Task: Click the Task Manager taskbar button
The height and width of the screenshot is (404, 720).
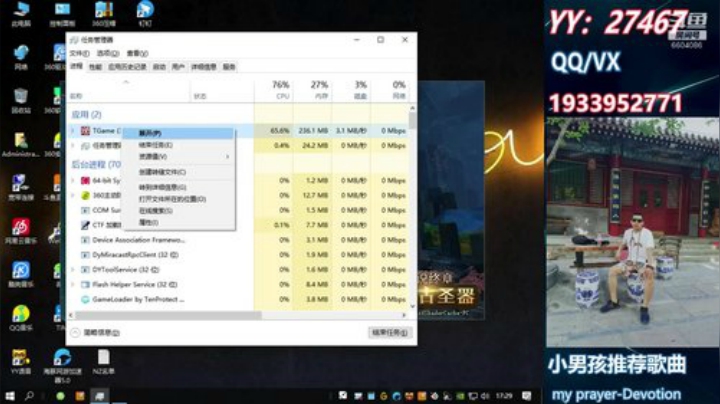Action: (x=100, y=396)
